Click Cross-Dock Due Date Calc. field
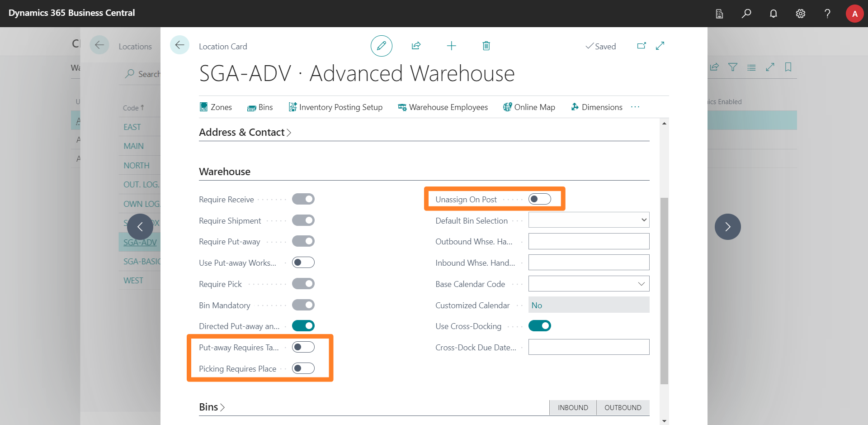868x425 pixels. pyautogui.click(x=589, y=347)
